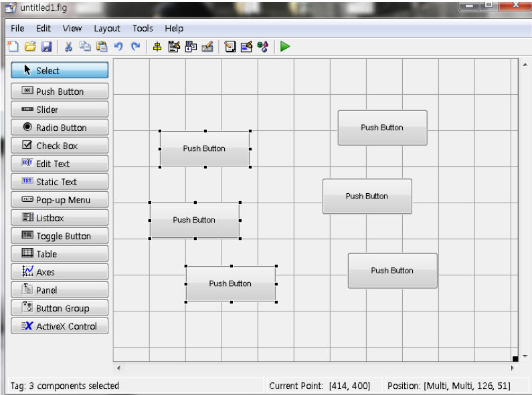Click the horizontal scrollbar right arrow
The height and width of the screenshot is (395, 532).
pos(512,368)
